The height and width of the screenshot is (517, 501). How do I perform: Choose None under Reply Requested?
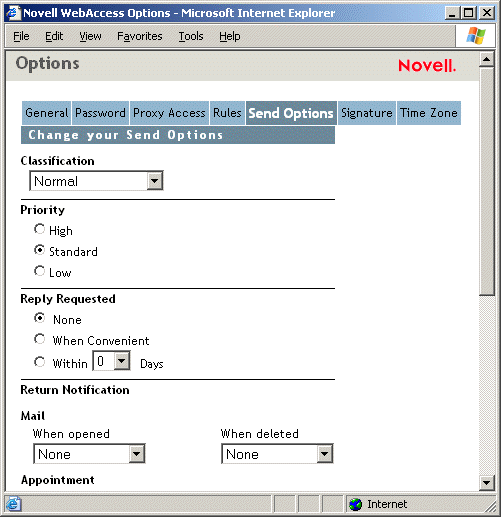coord(39,318)
